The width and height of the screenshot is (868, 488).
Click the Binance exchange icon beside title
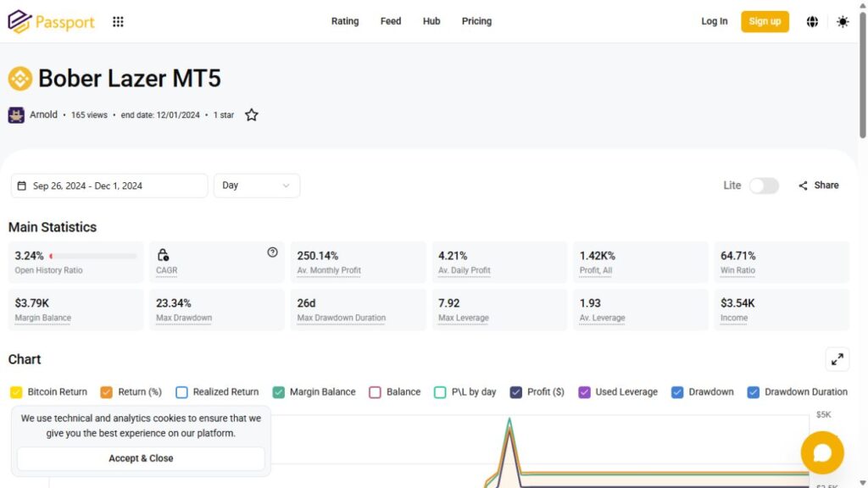point(20,79)
